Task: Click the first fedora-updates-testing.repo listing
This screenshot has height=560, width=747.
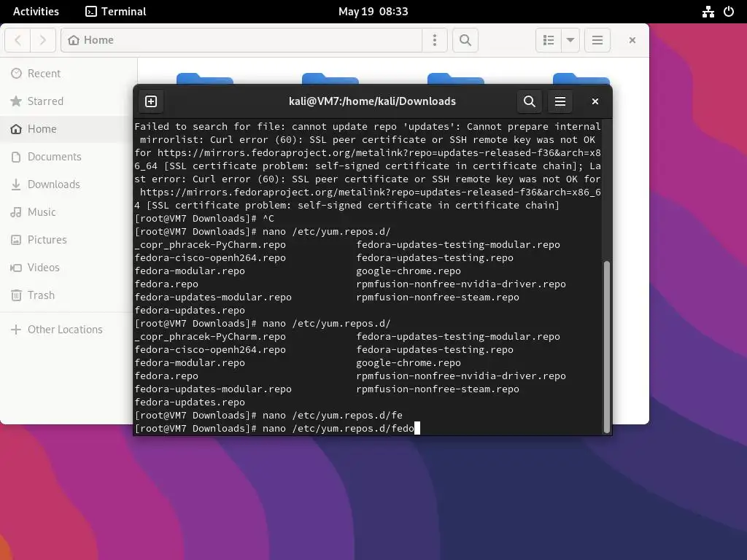Action: coord(435,258)
